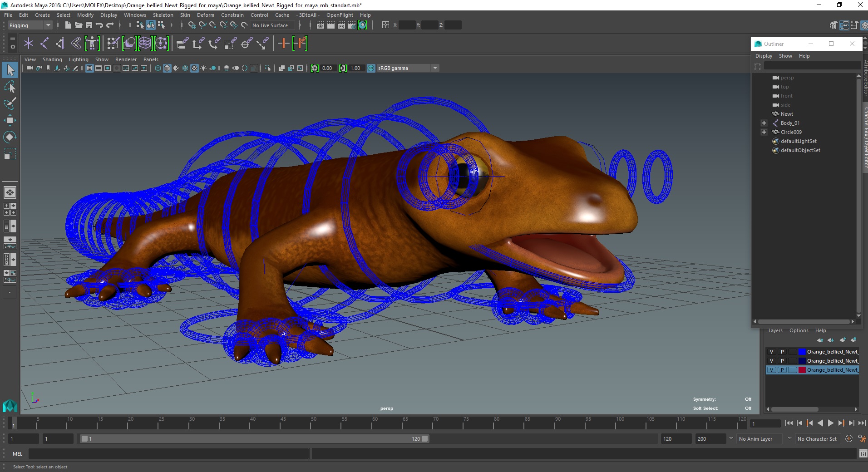Open the No Live Surface field

pyautogui.click(x=272, y=25)
